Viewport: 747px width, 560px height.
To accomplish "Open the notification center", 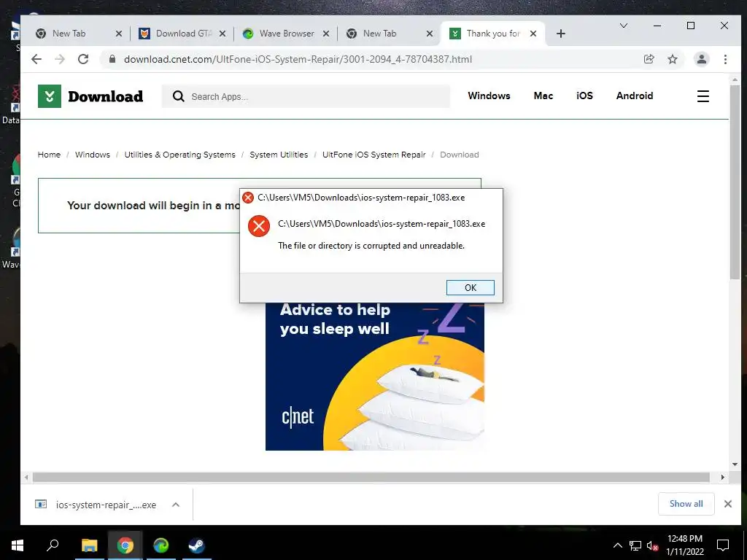I will pos(723,545).
